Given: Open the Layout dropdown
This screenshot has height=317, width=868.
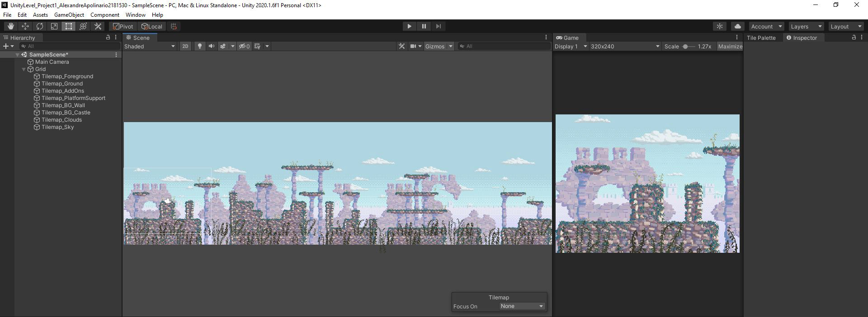Looking at the screenshot, I should click(846, 26).
